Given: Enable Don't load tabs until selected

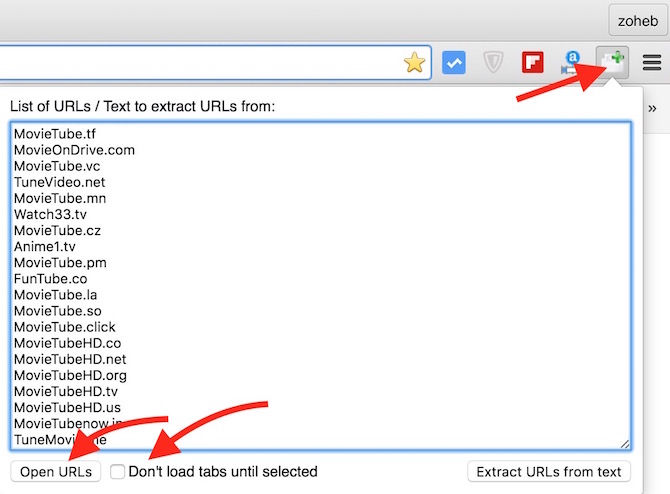Looking at the screenshot, I should tap(118, 471).
